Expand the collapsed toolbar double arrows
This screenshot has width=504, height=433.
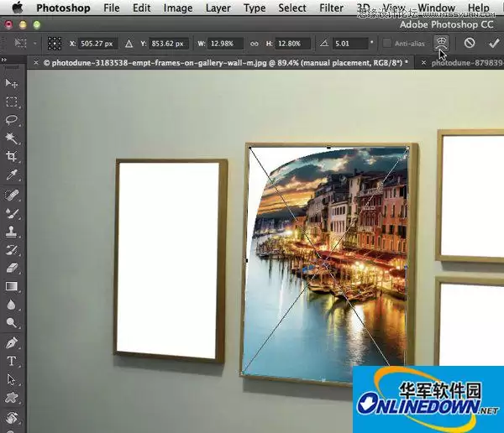pyautogui.click(x=4, y=60)
